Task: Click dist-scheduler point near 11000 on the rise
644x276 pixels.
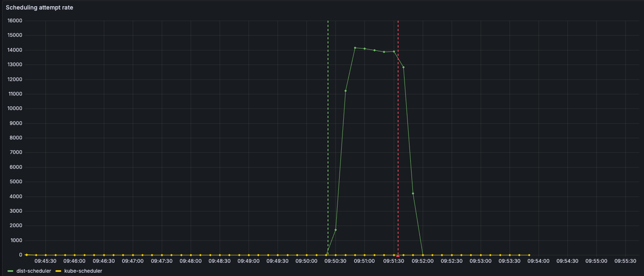Action: point(345,91)
